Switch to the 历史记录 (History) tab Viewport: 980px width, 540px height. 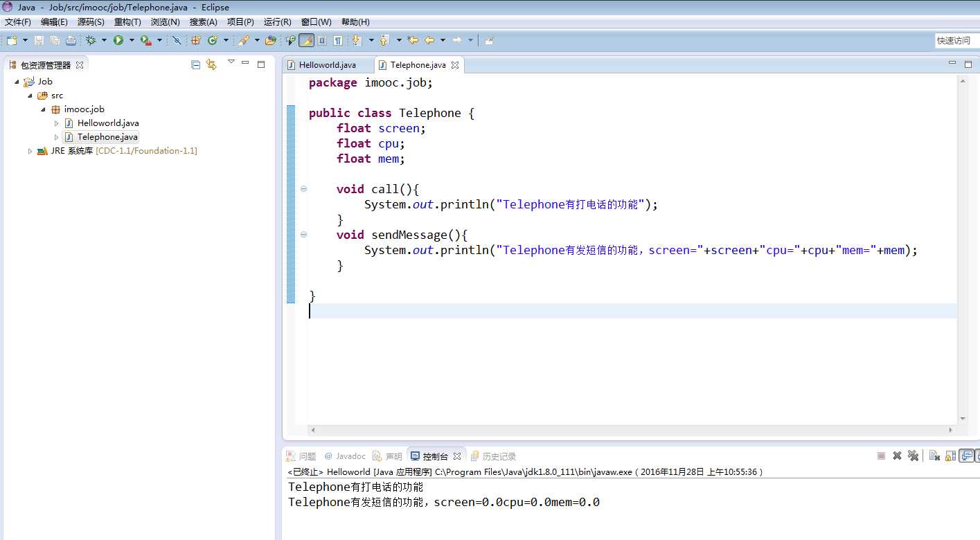tap(493, 456)
